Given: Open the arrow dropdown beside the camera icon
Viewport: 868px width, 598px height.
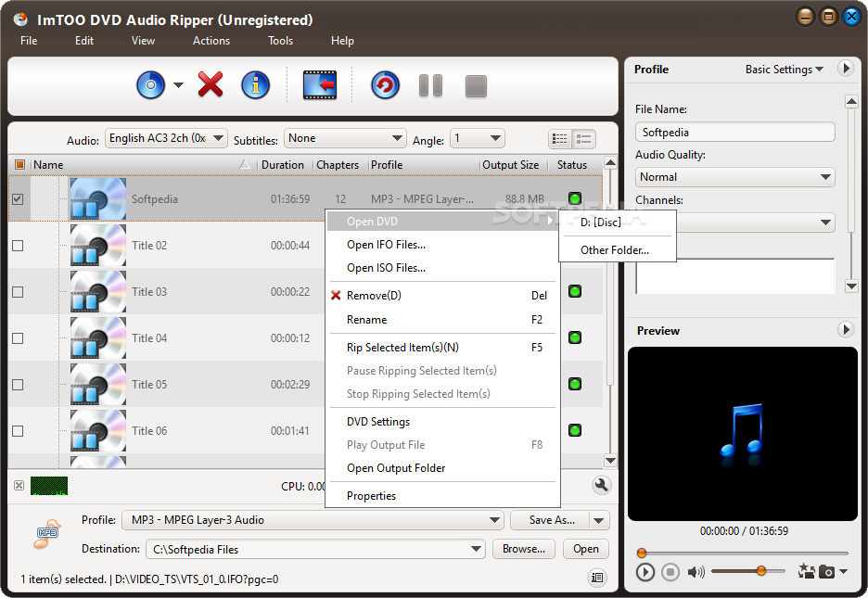Looking at the screenshot, I should (844, 571).
